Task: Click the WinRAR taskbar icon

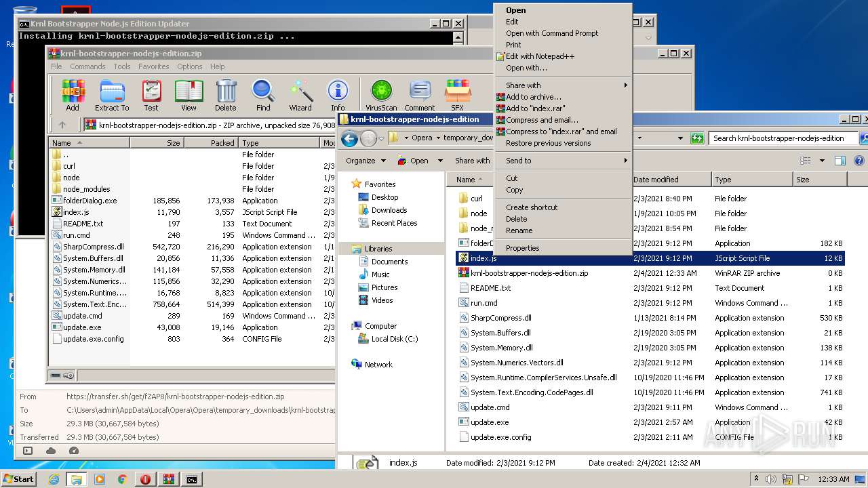Action: pos(168,479)
